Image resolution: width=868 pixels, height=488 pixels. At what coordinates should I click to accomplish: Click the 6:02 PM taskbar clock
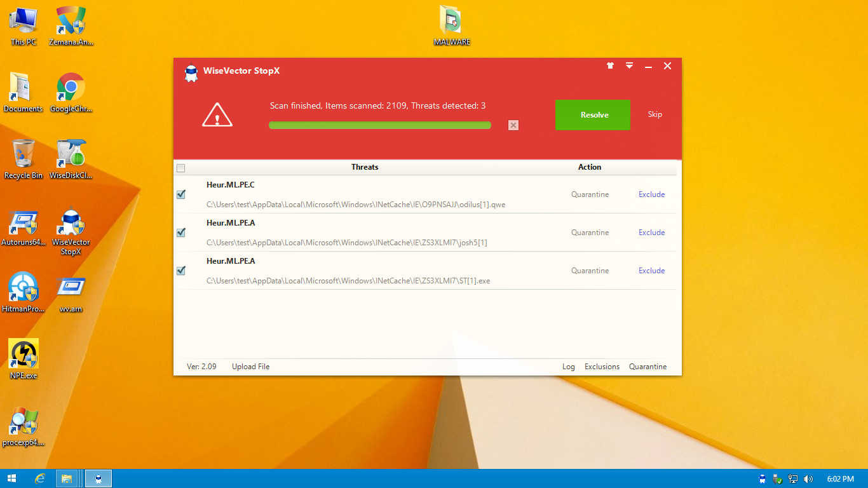840,479
